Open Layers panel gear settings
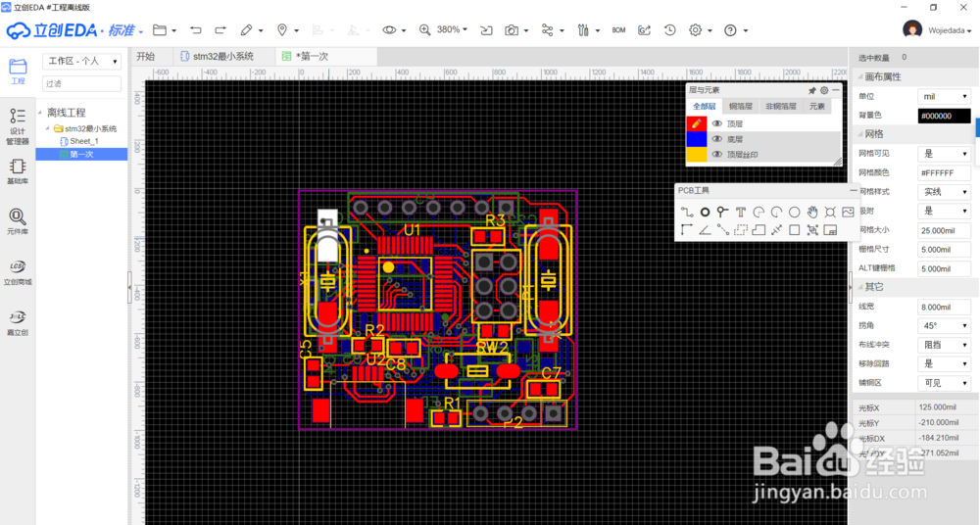Image resolution: width=980 pixels, height=525 pixels. click(x=824, y=91)
